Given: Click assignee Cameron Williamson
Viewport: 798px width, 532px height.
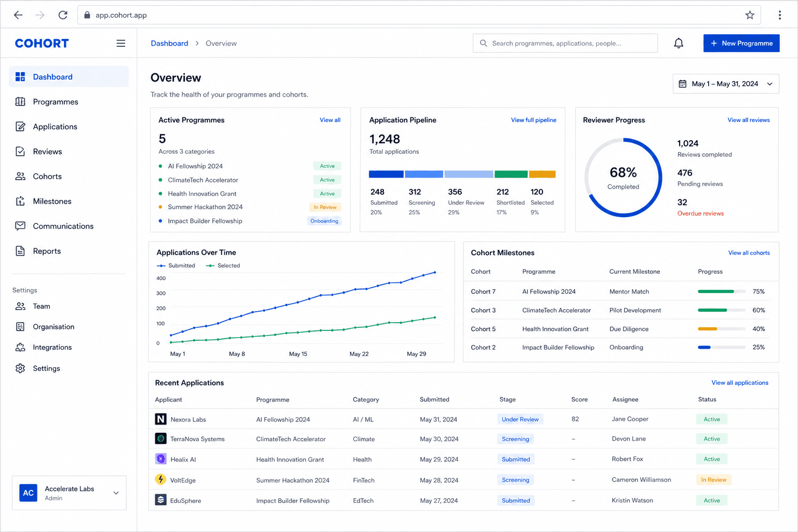Looking at the screenshot, I should point(641,480).
